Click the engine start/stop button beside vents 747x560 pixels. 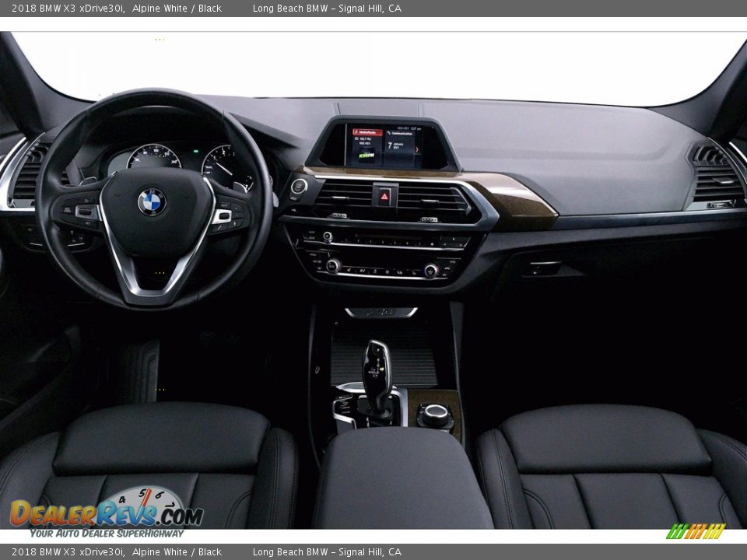[299, 186]
